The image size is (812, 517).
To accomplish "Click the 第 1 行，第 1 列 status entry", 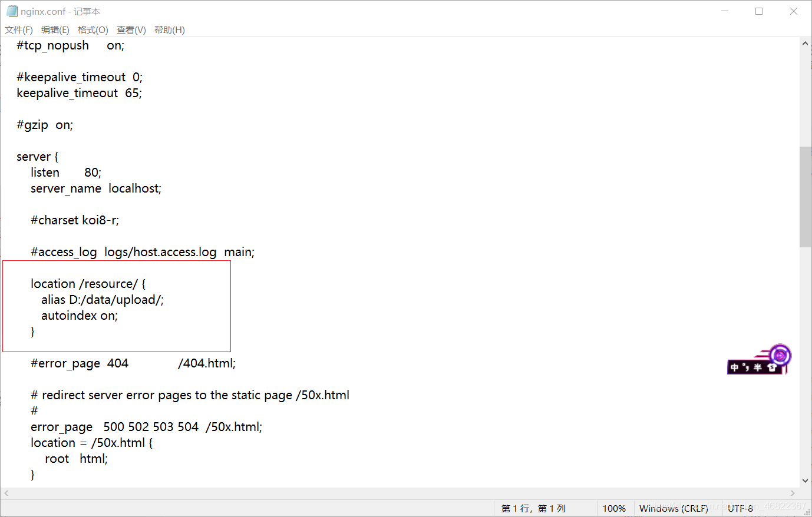I will 533,508.
